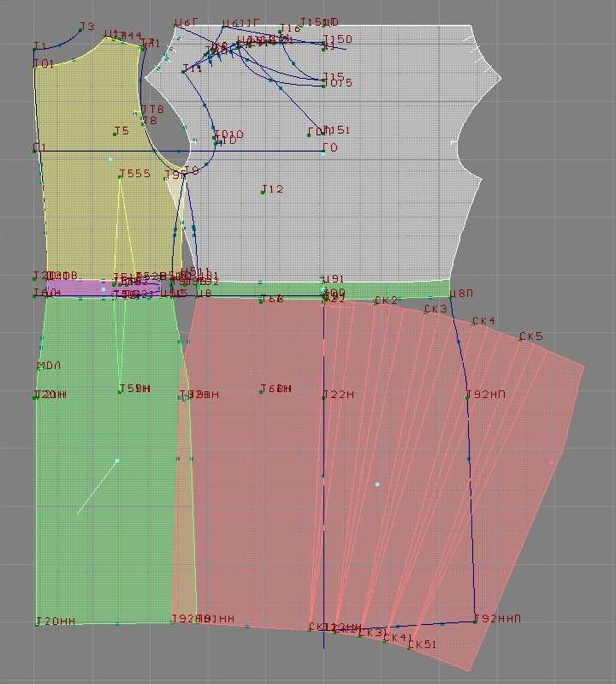Screen dimensions: 616x684
Task: Select point T150 near the shoulder
Action: [323, 42]
